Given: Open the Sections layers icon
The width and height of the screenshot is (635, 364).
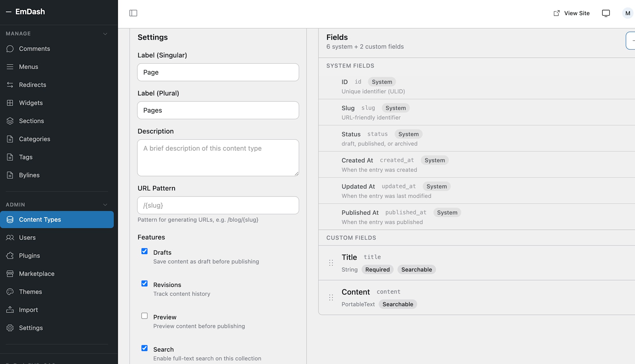Looking at the screenshot, I should [10, 121].
